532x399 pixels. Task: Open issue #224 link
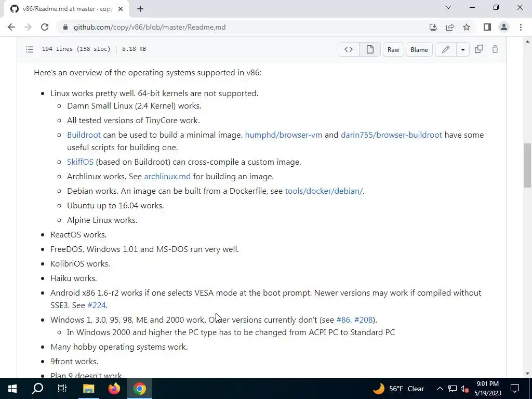[96, 305]
